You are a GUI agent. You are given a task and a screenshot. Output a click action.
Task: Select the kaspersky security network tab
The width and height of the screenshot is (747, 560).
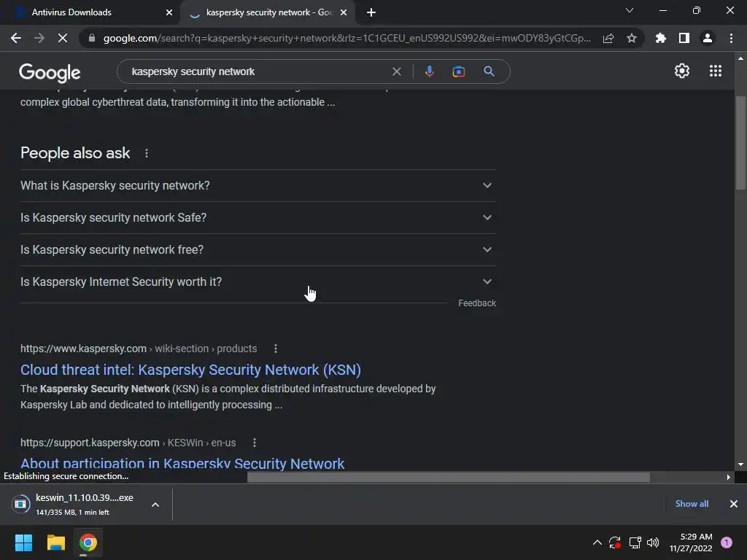coord(268,12)
